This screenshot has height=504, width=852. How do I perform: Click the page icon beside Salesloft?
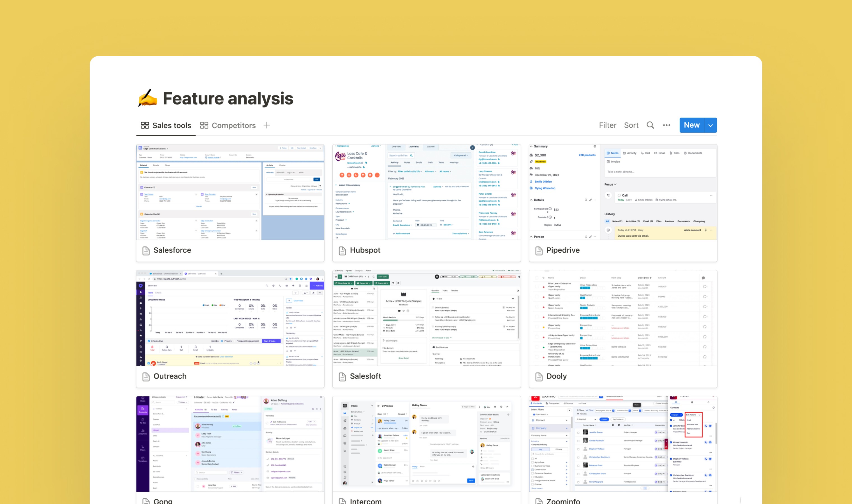point(342,377)
